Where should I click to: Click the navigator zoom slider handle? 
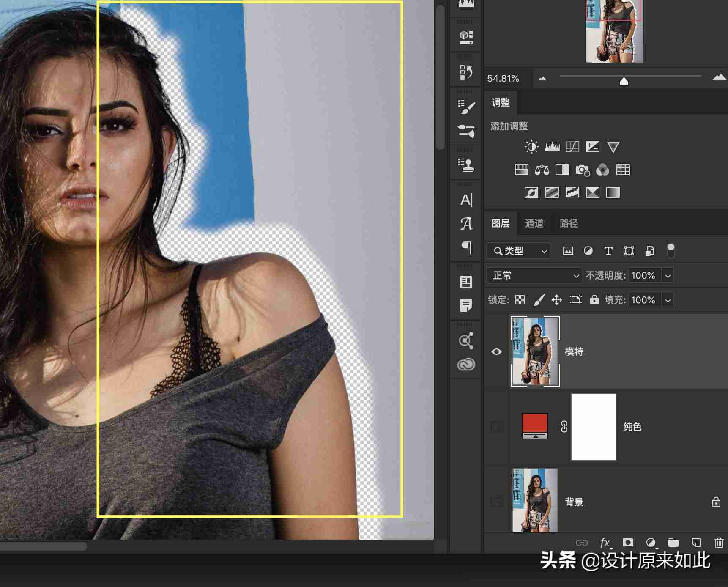624,81
